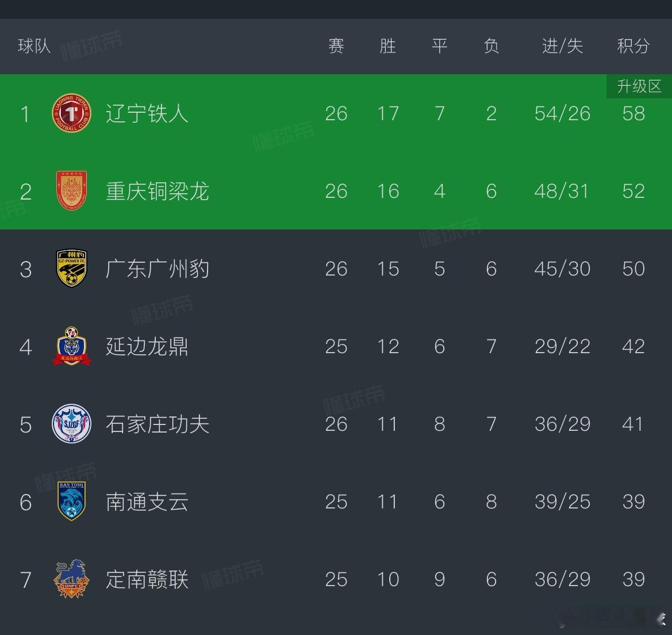Click the 积分 column header
The width and height of the screenshot is (672, 635).
click(633, 46)
